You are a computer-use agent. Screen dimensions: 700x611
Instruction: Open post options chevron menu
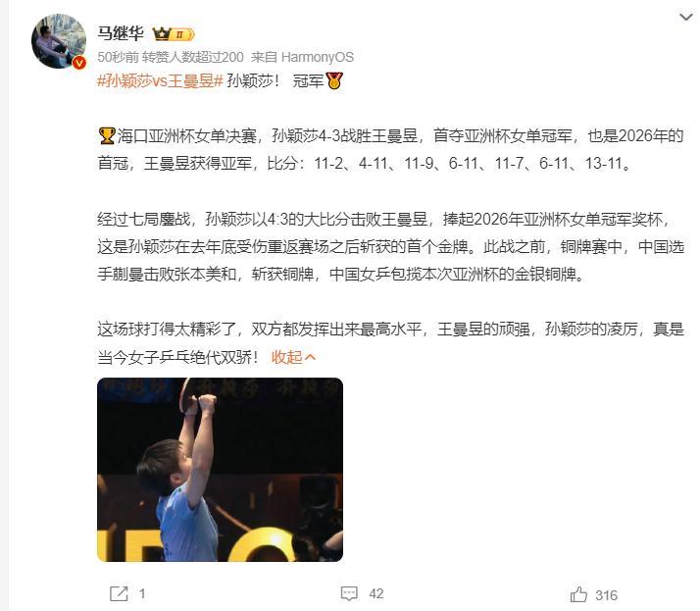tap(685, 17)
